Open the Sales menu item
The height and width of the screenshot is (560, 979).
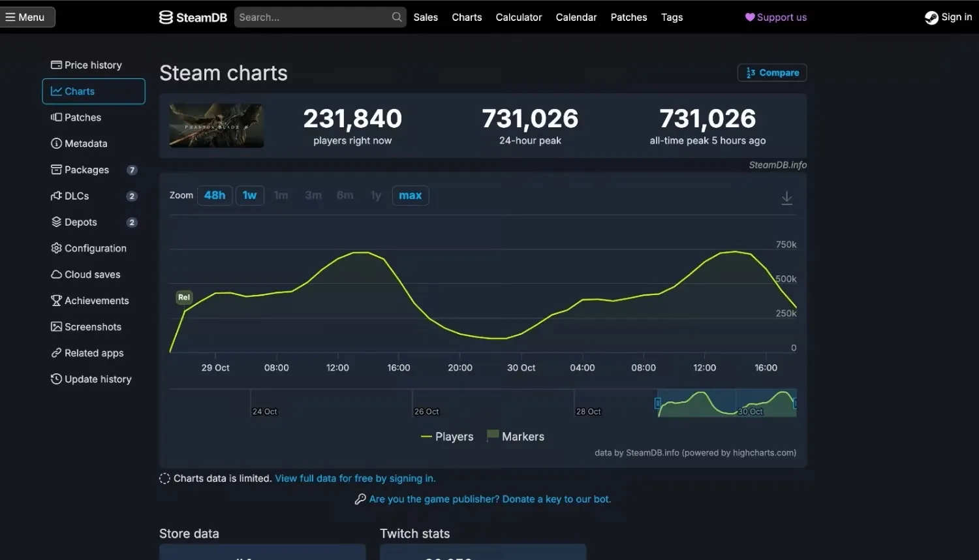click(x=426, y=17)
